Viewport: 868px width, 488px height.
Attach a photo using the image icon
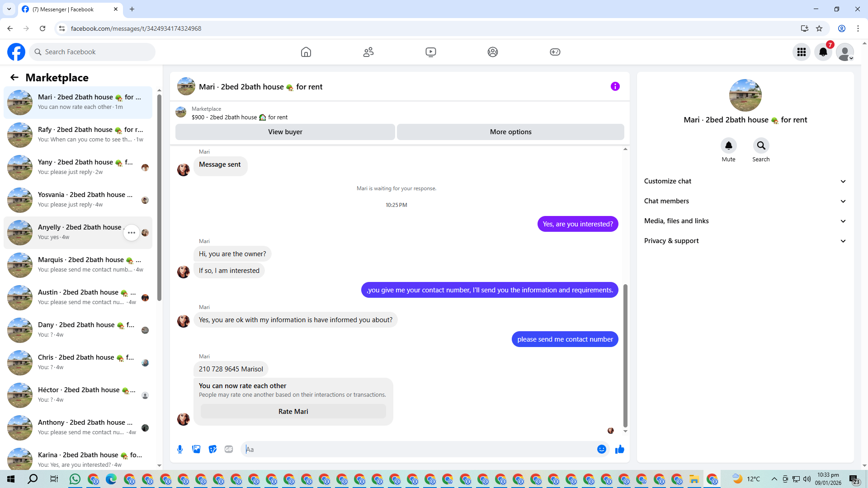coord(196,449)
